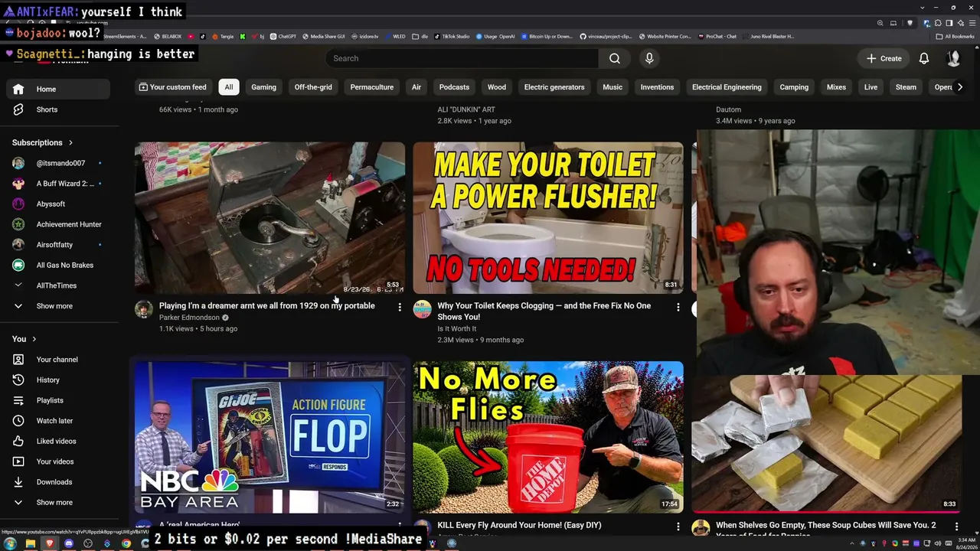
Task: Play Make Your Toilet a Power Flusher thumbnail
Action: pos(548,217)
